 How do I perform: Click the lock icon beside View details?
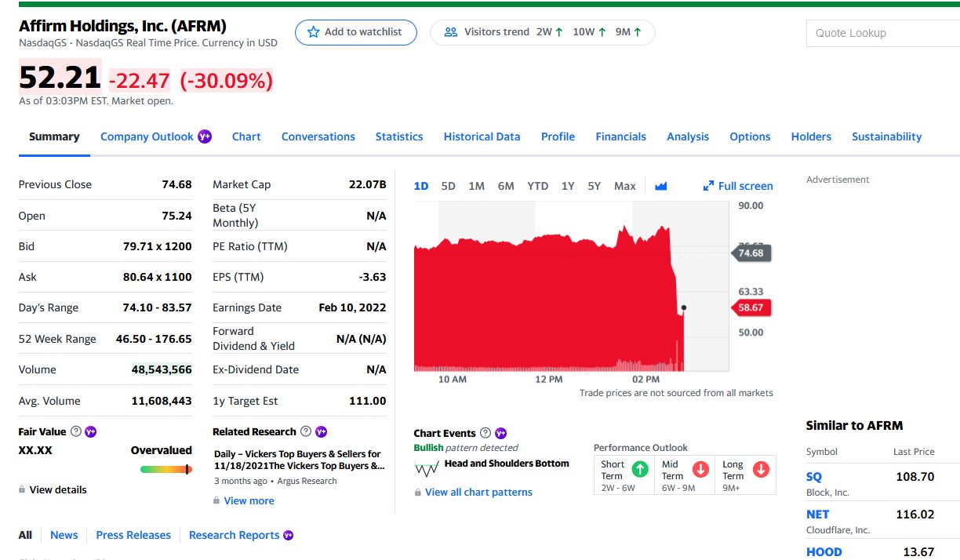[x=22, y=489]
